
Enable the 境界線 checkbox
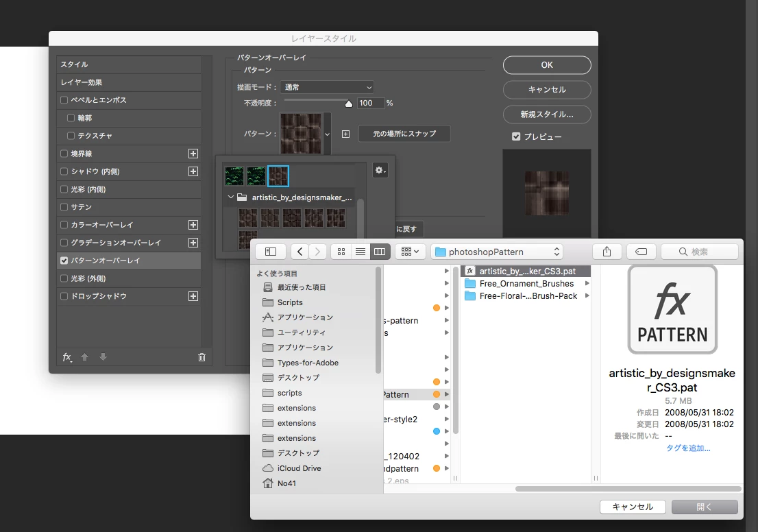pos(64,154)
